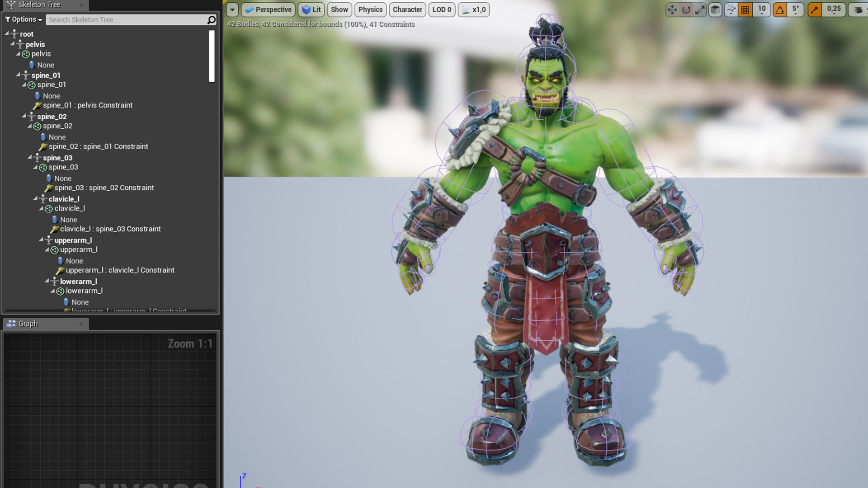Select the clavicle_l physics body icon
Image resolution: width=868 pixels, height=488 pixels.
[49, 209]
